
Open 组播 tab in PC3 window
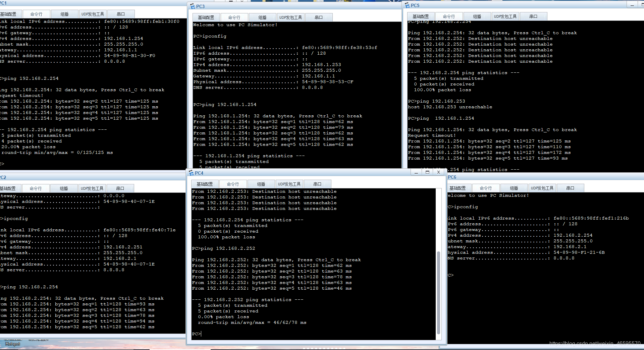[263, 17]
